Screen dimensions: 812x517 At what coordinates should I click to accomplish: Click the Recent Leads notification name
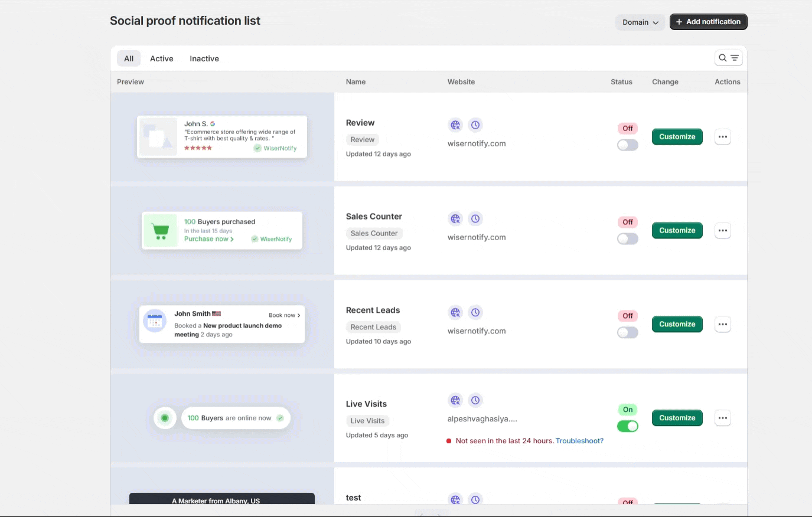373,310
